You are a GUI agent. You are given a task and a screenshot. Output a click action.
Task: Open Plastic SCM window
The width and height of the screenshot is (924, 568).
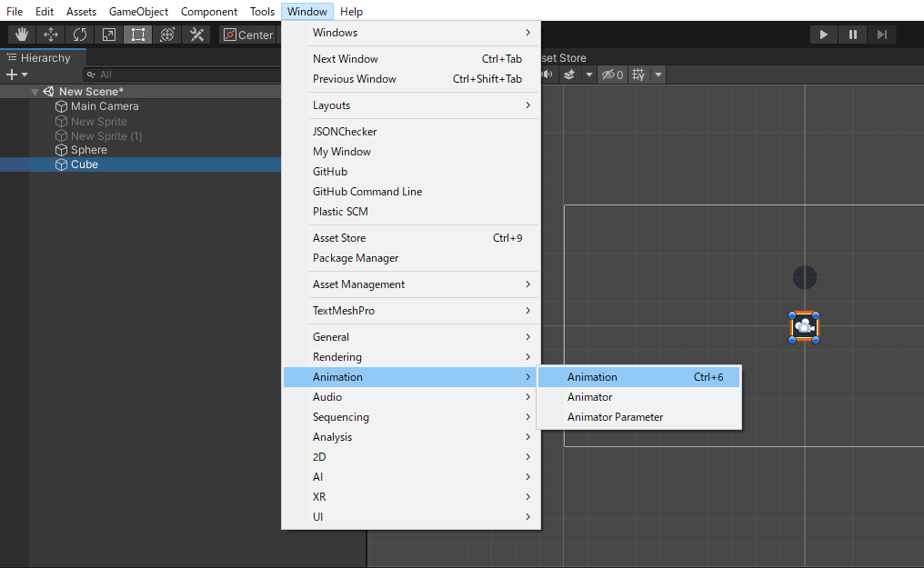point(411,212)
